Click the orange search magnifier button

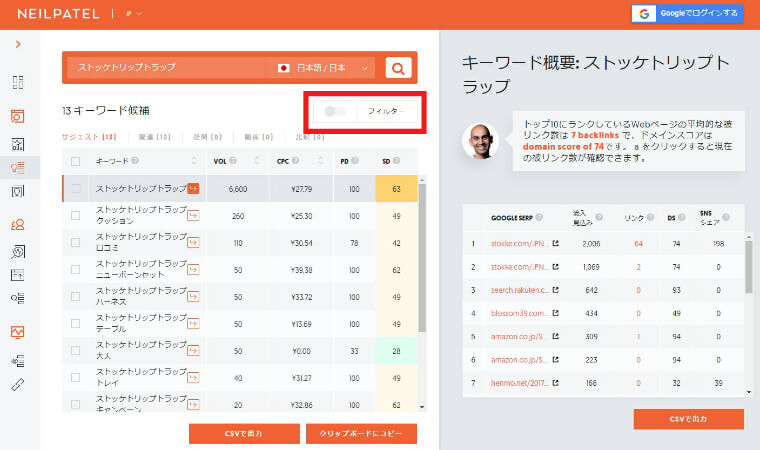(x=398, y=68)
